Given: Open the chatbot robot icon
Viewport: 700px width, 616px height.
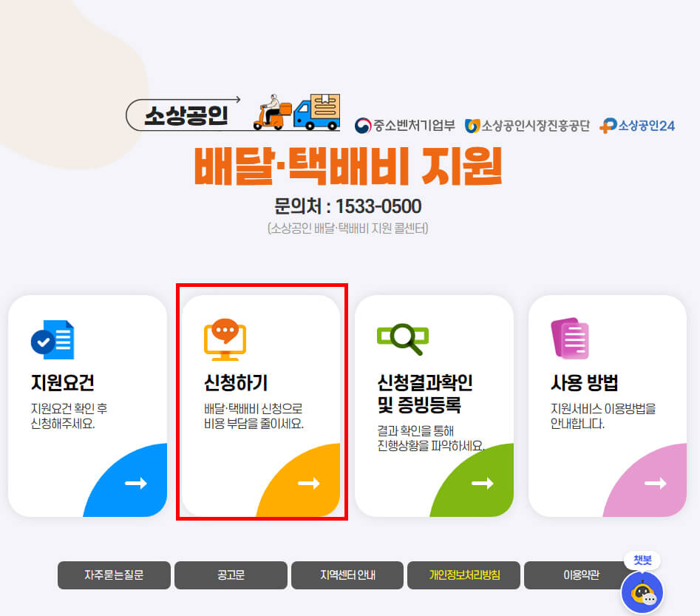Looking at the screenshot, I should [x=642, y=593].
